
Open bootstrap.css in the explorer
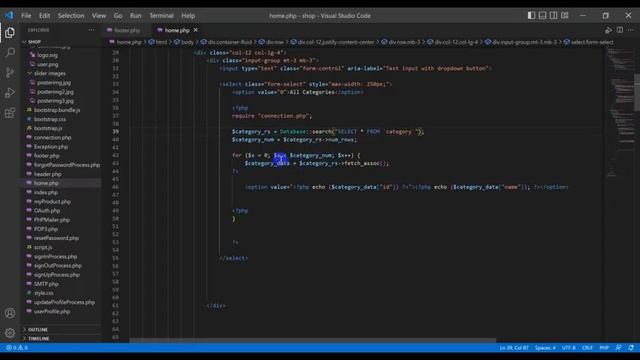[x=50, y=119]
